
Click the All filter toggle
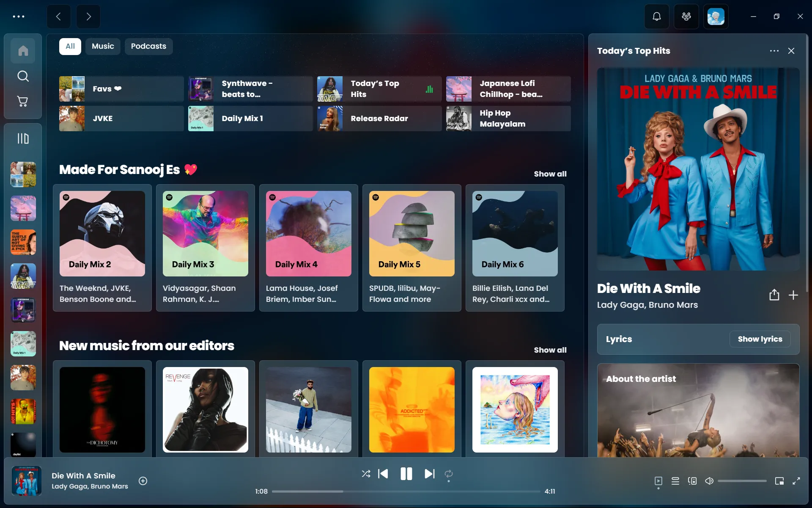point(69,46)
